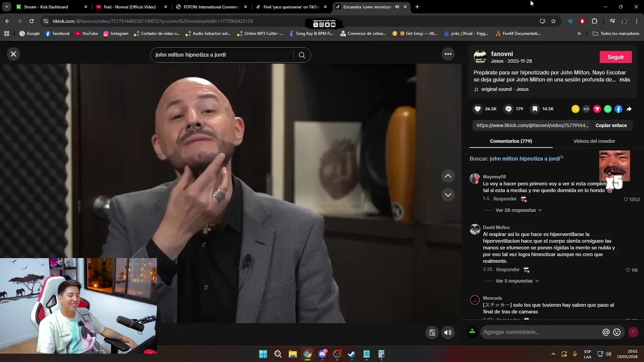Open Steam from taskbar

pyautogui.click(x=352, y=354)
